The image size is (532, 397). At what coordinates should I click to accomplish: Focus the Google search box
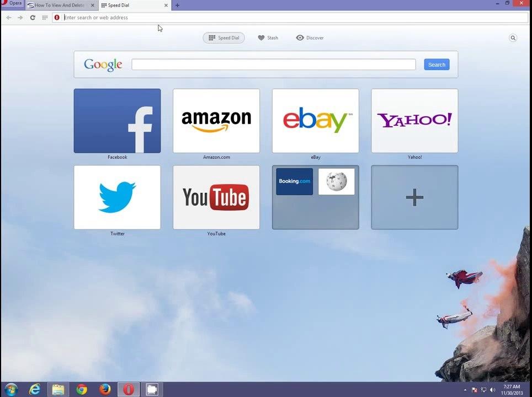click(274, 65)
